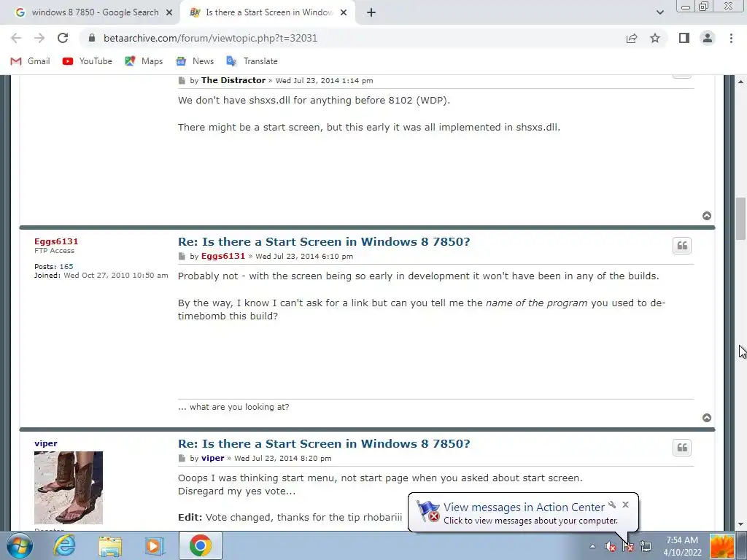Launch Internet Explorer from the taskbar
The height and width of the screenshot is (560, 747).
(64, 545)
